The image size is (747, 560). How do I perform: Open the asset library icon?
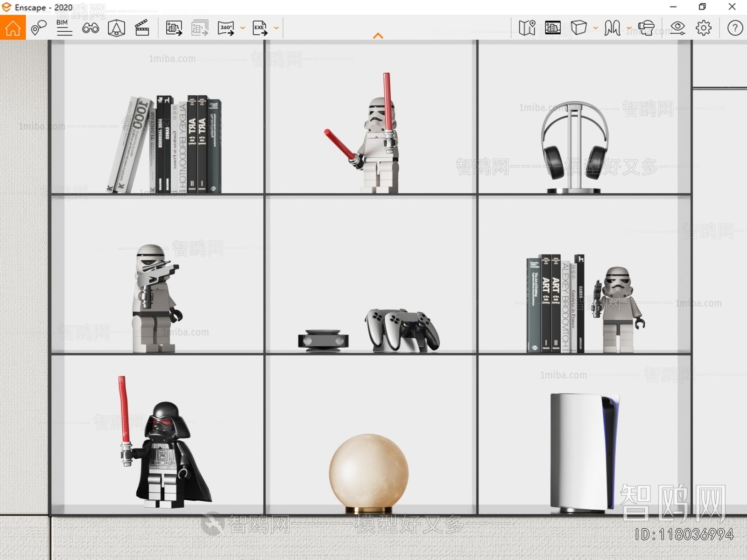coord(553,28)
